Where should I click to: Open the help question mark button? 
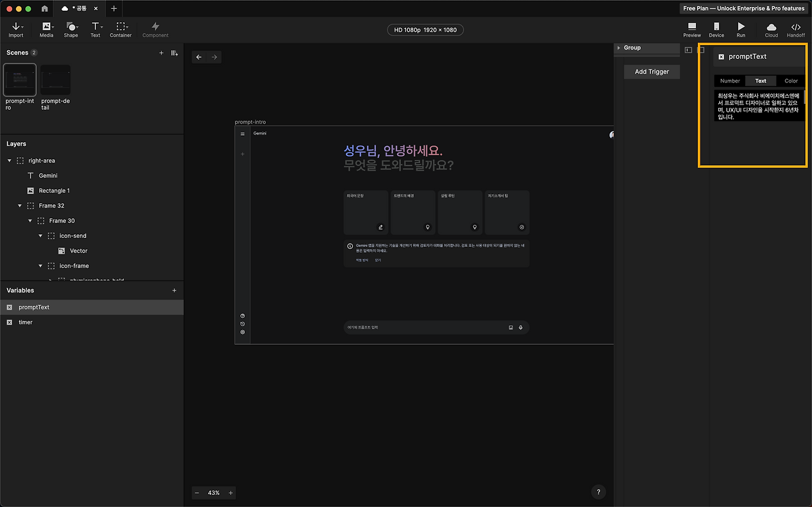point(598,492)
